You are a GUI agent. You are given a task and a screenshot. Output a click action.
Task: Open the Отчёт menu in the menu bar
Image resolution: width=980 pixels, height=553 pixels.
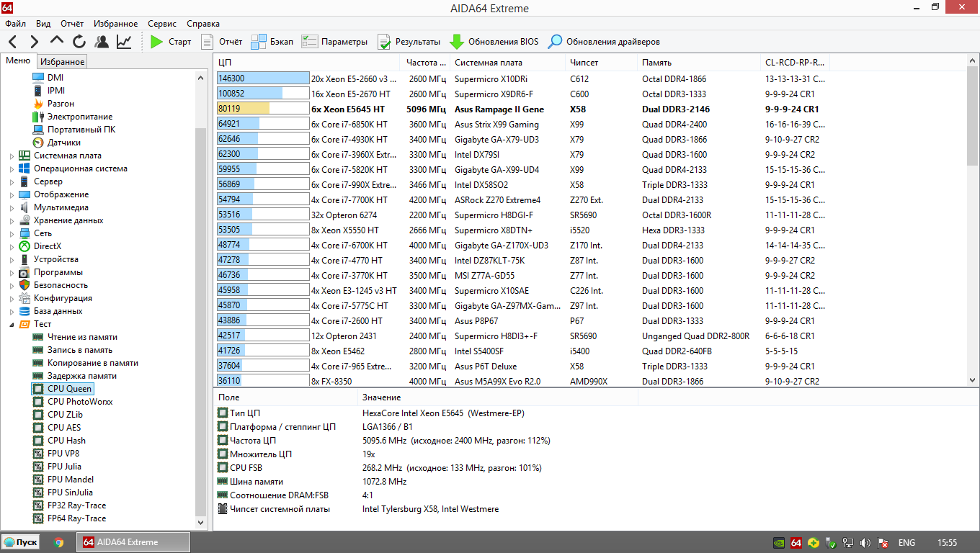pos(72,24)
